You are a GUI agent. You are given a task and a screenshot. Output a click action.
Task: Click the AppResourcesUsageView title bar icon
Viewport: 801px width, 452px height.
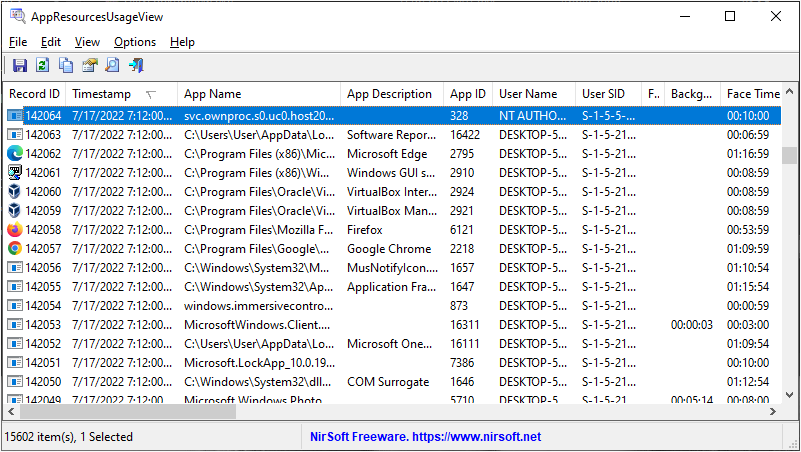[x=18, y=16]
